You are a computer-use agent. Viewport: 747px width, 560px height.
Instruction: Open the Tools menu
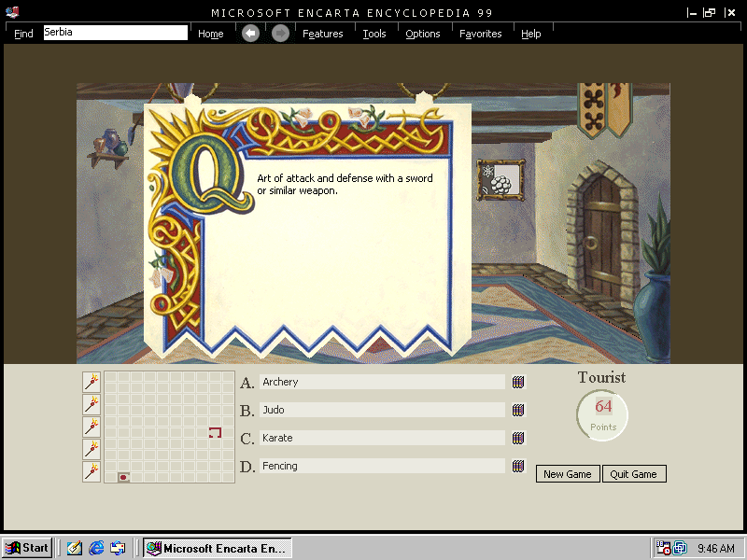[x=374, y=34]
